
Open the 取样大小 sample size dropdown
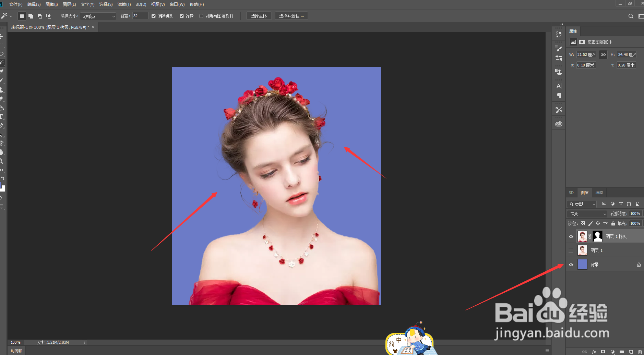coord(98,16)
